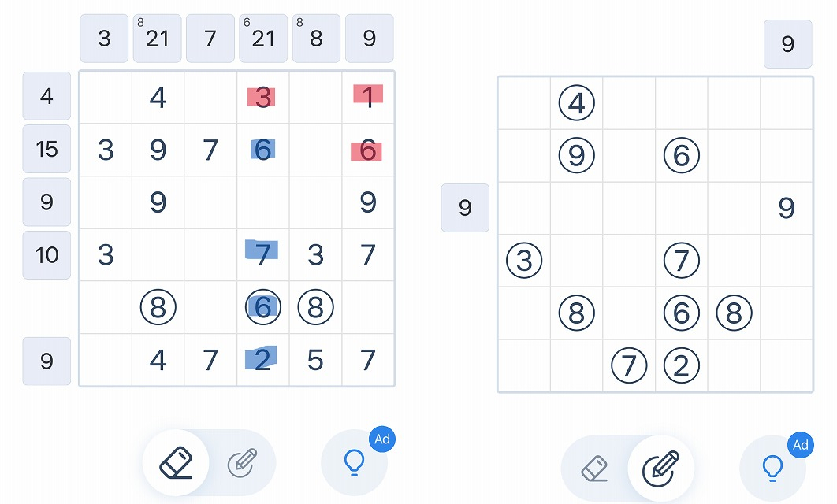Image resolution: width=837 pixels, height=504 pixels.
Task: Click row sum clue 10 beside left grid
Action: [46, 255]
